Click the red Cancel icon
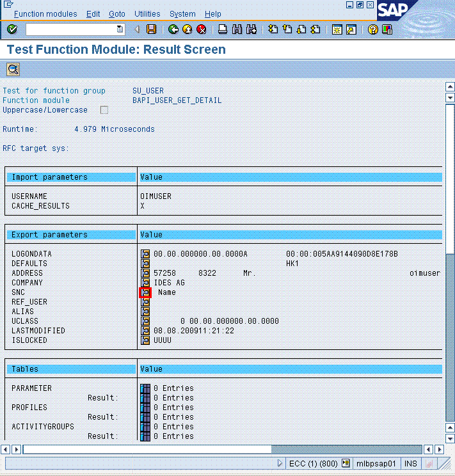Screen dimensions: 455x476 tap(202, 29)
